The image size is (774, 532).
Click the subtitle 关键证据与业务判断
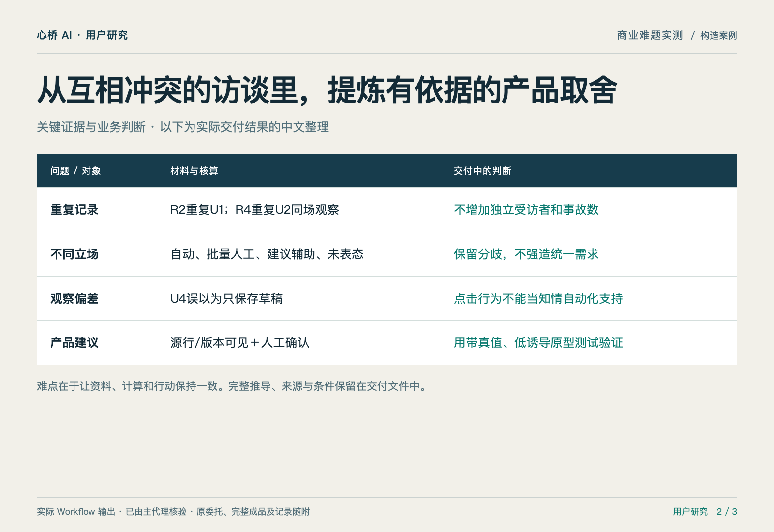point(91,127)
